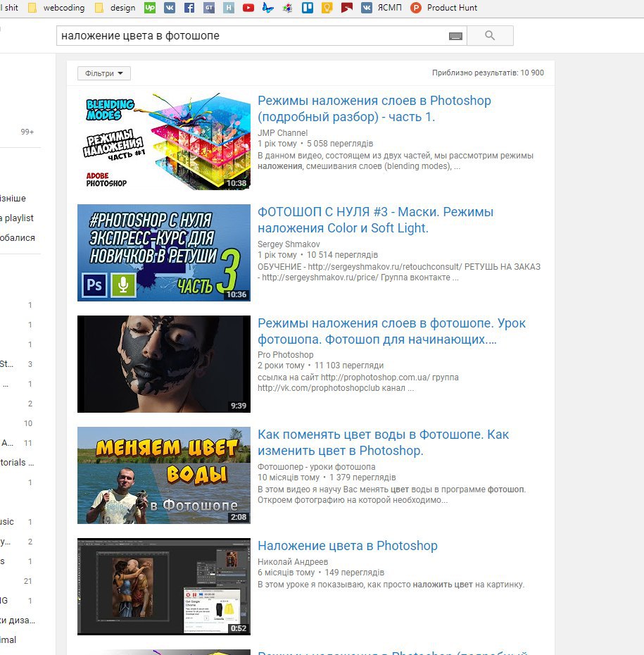Open the YouTube bookmark icon
Viewport: 644px width, 655px height.
[248, 8]
